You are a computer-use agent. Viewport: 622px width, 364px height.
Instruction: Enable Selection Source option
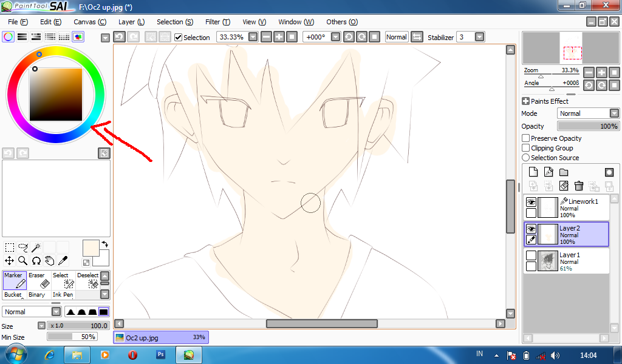pyautogui.click(x=525, y=157)
